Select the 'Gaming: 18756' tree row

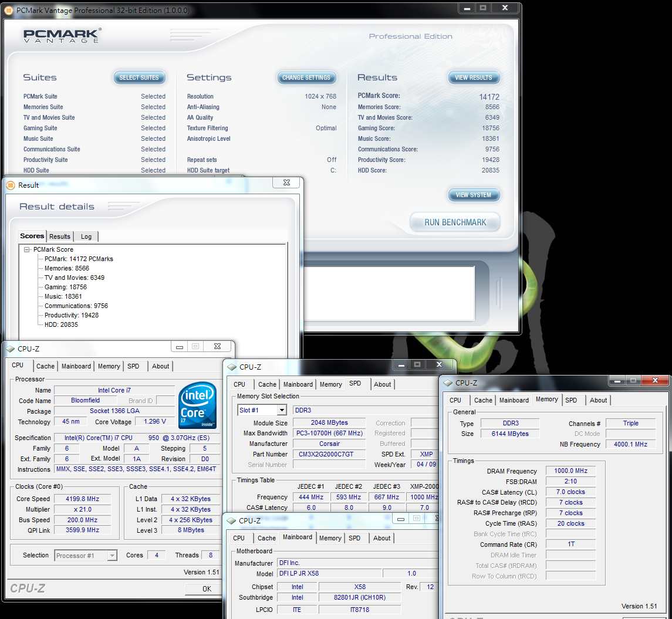click(x=66, y=287)
